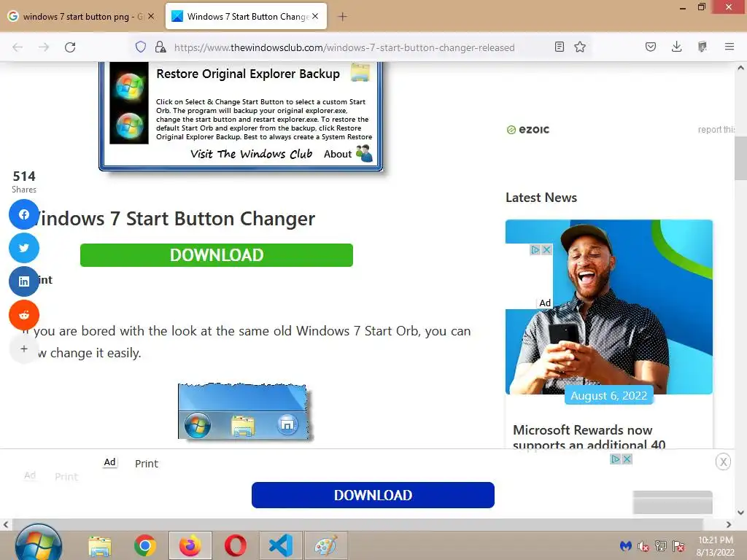Viewport: 747px width, 560px height.
Task: Click the vertical scrollbar thumb
Action: pyautogui.click(x=741, y=158)
